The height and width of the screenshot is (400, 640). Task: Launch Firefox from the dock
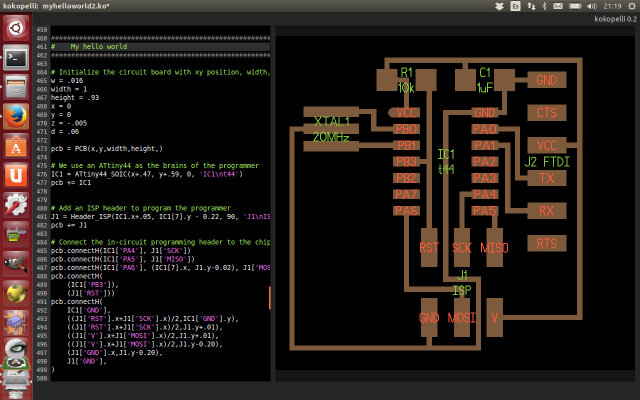[16, 116]
